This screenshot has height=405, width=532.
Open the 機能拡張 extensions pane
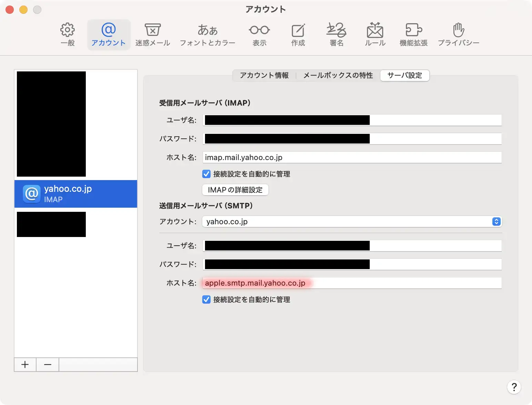413,34
